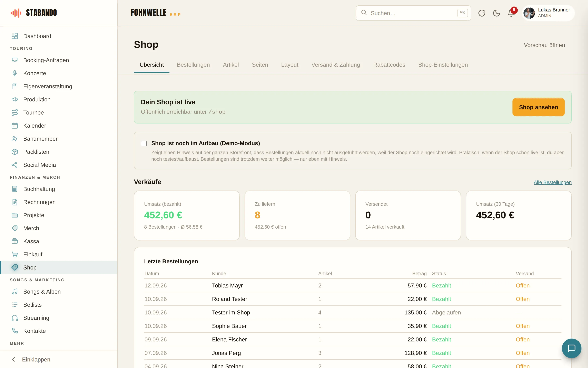Click the Konzerte microphone icon
Screen dimensions: 588x368
(15, 73)
